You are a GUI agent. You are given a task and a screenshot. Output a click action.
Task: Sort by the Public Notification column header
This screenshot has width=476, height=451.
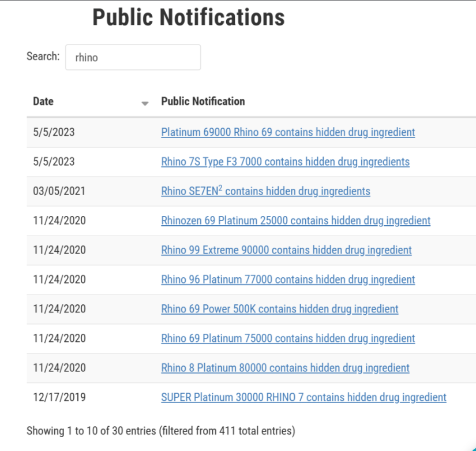pos(203,102)
